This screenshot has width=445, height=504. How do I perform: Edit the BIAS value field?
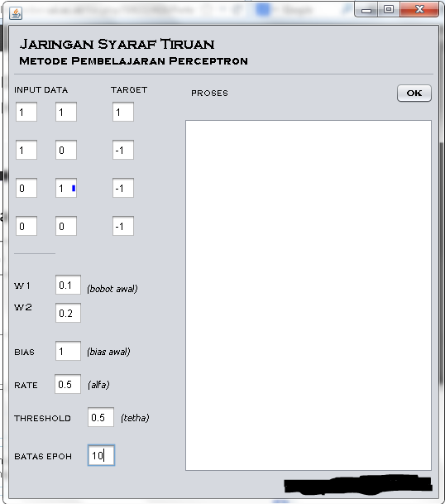pyautogui.click(x=68, y=351)
